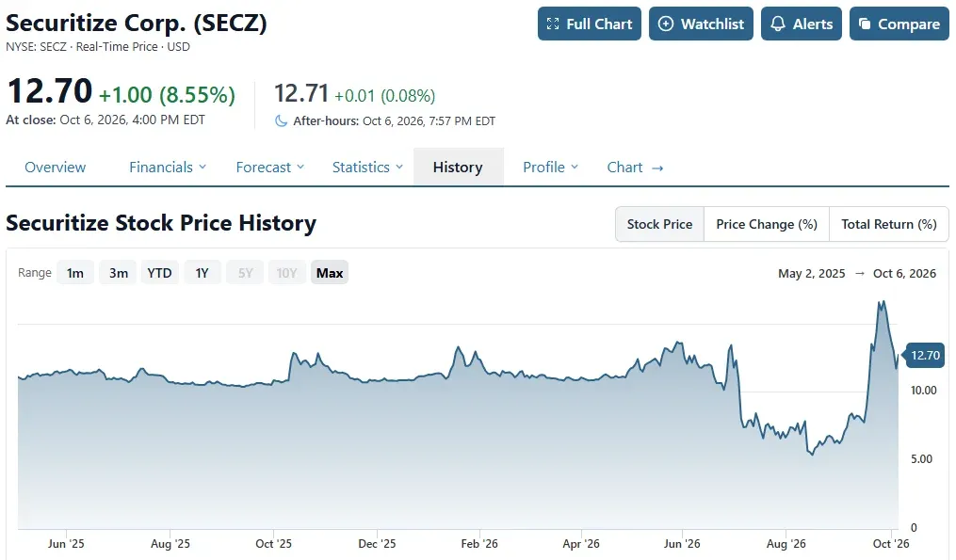
Task: Expand the Forecast dropdown chevron
Action: 300,167
